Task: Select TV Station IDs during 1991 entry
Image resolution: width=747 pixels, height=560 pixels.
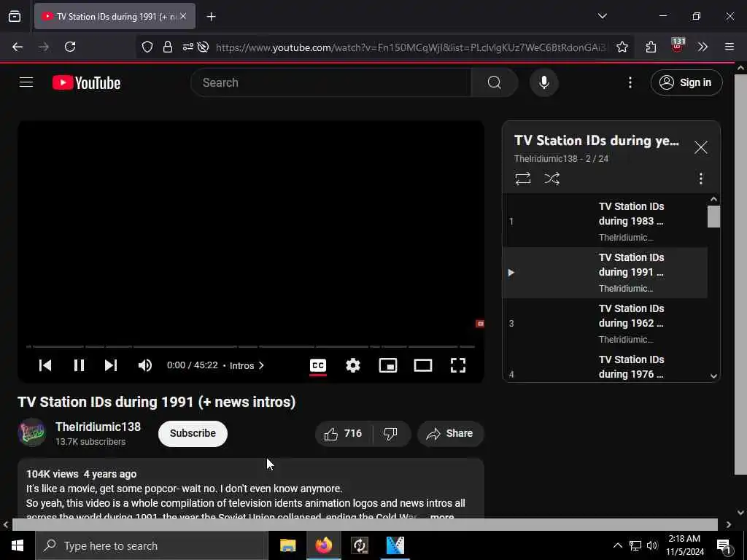Action: click(605, 273)
